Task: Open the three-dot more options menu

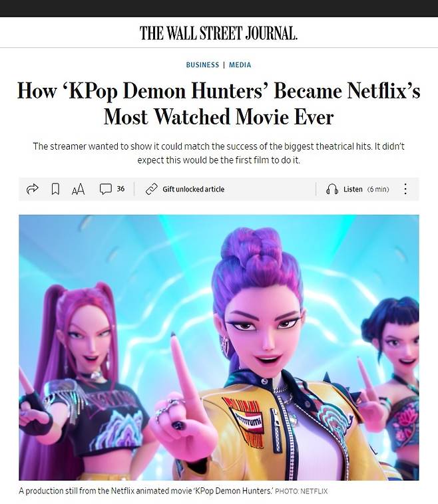Action: (405, 189)
